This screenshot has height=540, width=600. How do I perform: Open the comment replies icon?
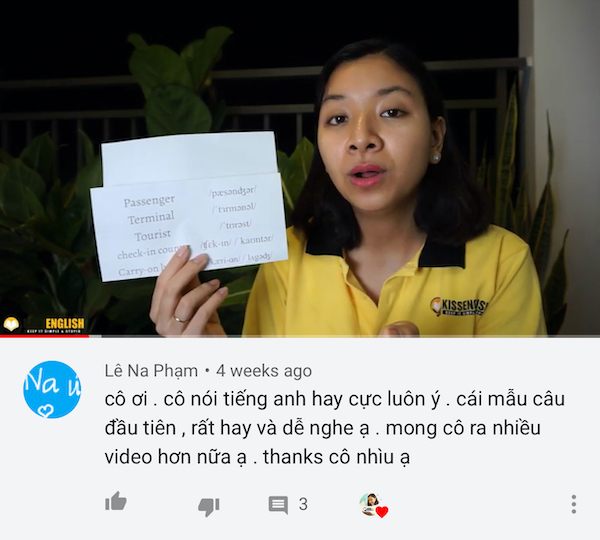[278, 505]
